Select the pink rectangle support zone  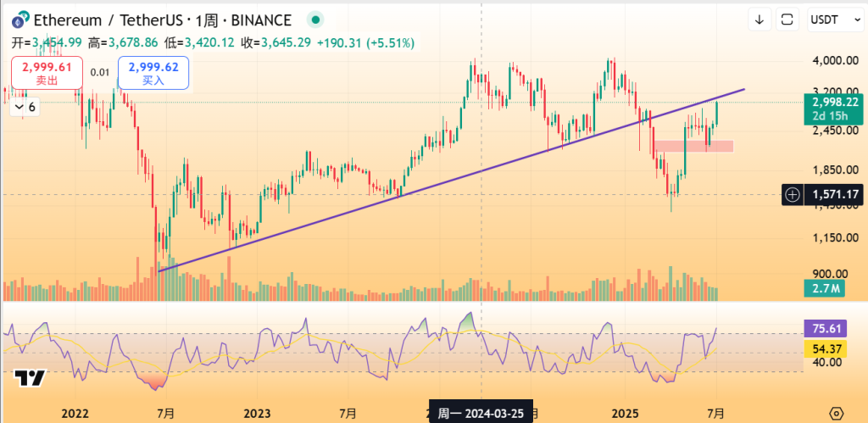(693, 146)
